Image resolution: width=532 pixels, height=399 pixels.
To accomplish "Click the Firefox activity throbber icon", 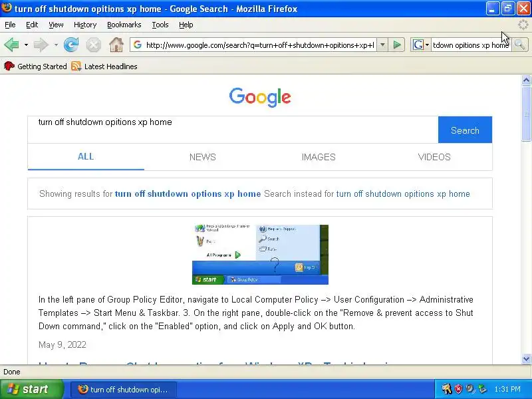I will click(523, 25).
